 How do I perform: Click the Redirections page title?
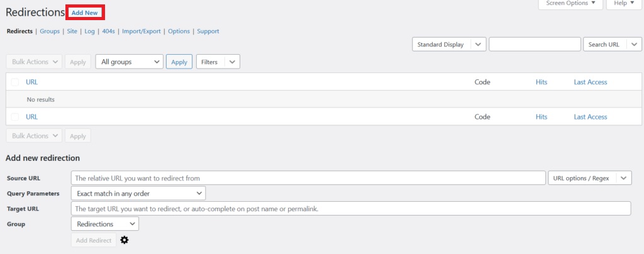35,13
